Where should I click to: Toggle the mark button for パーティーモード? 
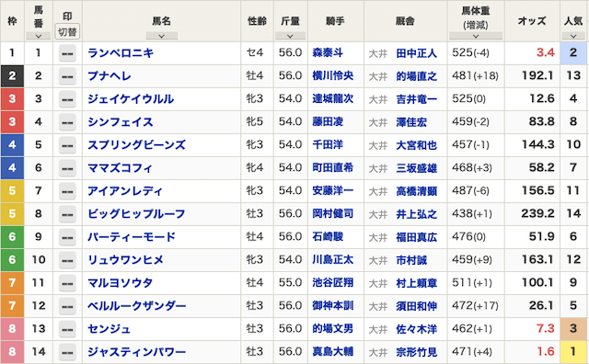67,237
